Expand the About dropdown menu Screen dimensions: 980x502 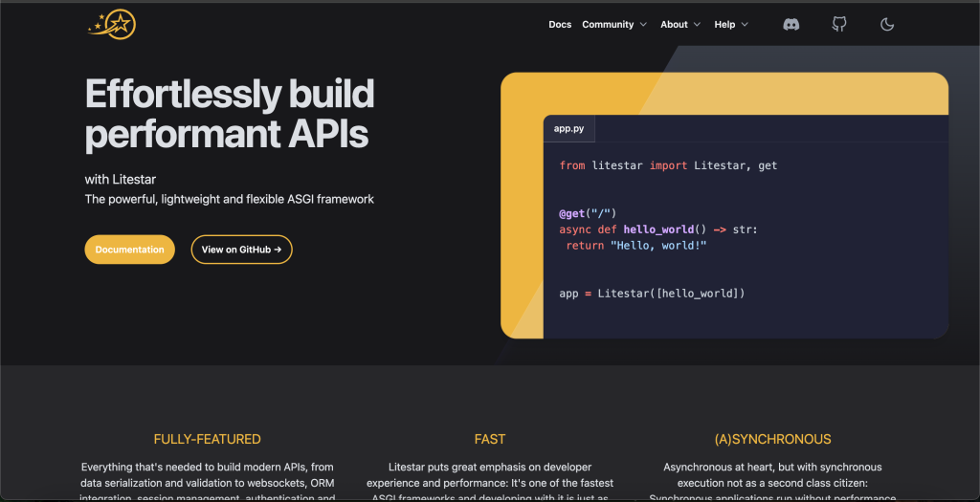point(680,25)
